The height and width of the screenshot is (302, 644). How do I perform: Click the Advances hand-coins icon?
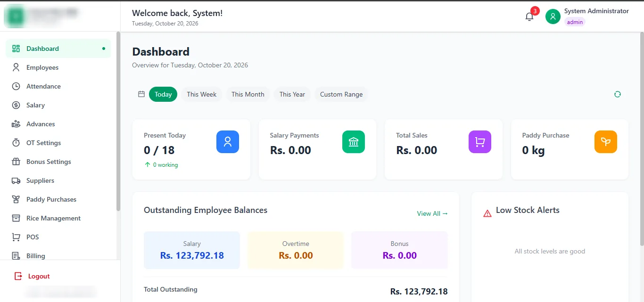point(16,124)
